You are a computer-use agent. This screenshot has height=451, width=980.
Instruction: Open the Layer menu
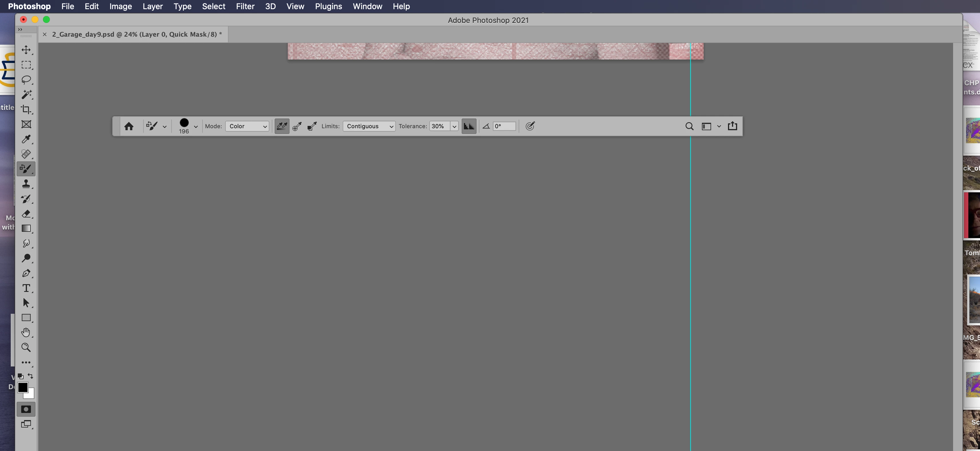pos(153,7)
